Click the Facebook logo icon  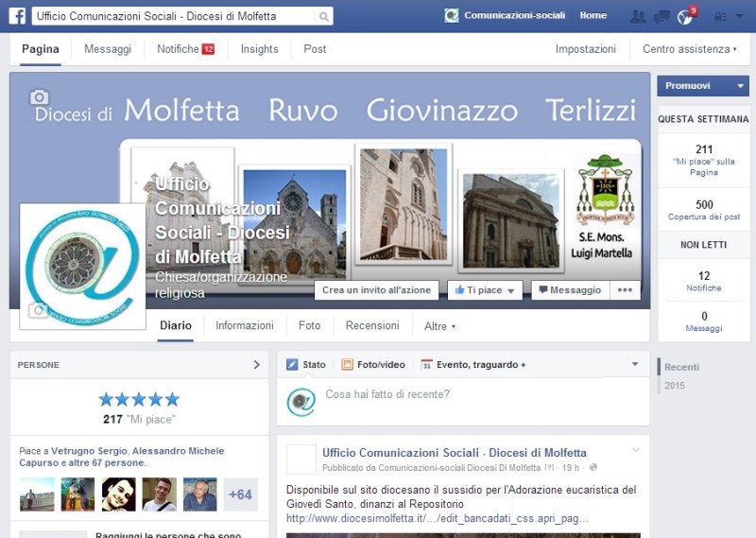point(17,16)
